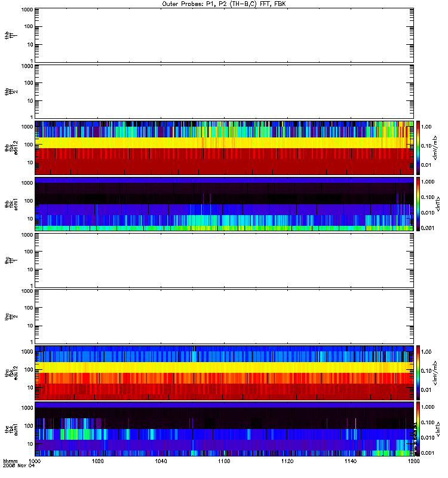Click the plot title 'Outer Probes: P1, P2 (TH-B,C) FFT, FBK'
This screenshot has width=448, height=478.
coord(224,4)
